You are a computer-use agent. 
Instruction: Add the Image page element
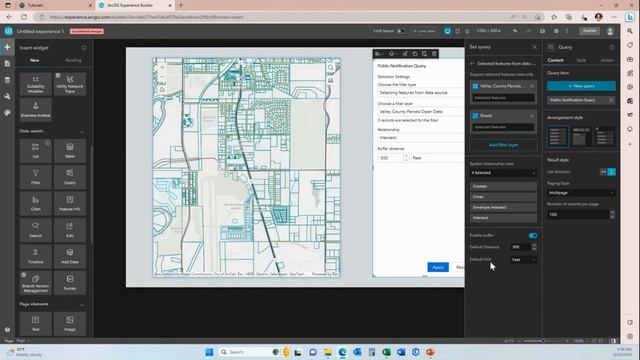pos(70,324)
